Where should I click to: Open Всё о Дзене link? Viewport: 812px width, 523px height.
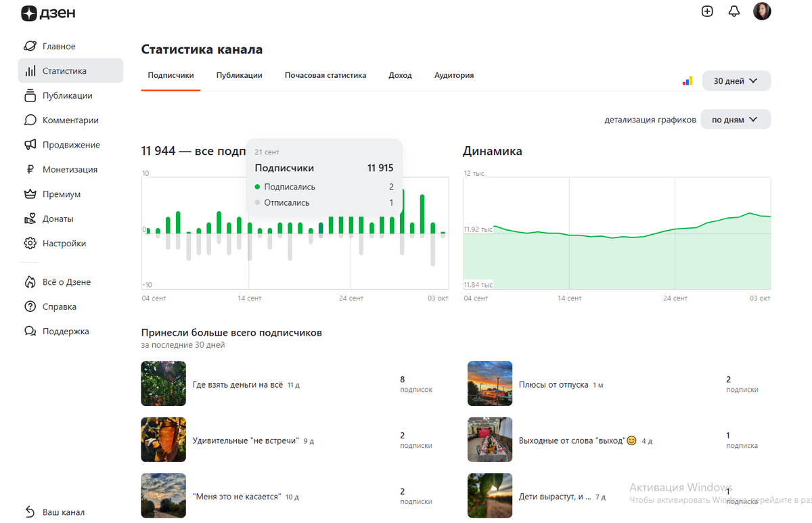click(70, 282)
